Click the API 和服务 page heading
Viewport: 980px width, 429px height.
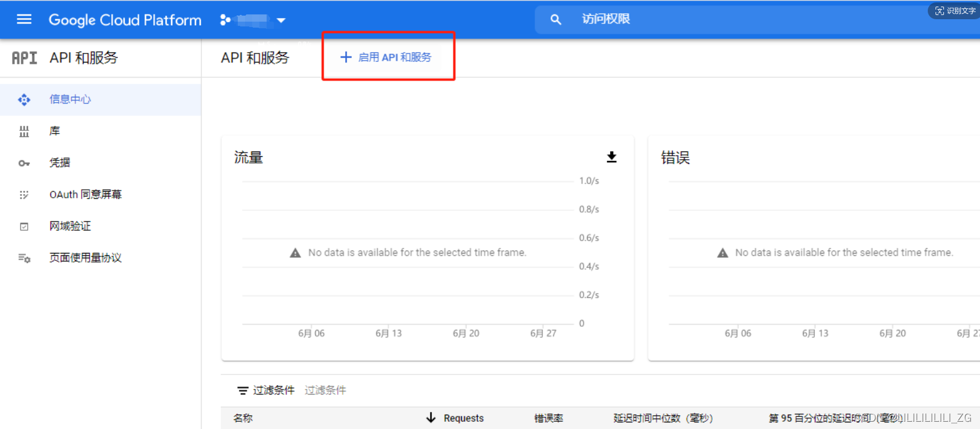[255, 58]
